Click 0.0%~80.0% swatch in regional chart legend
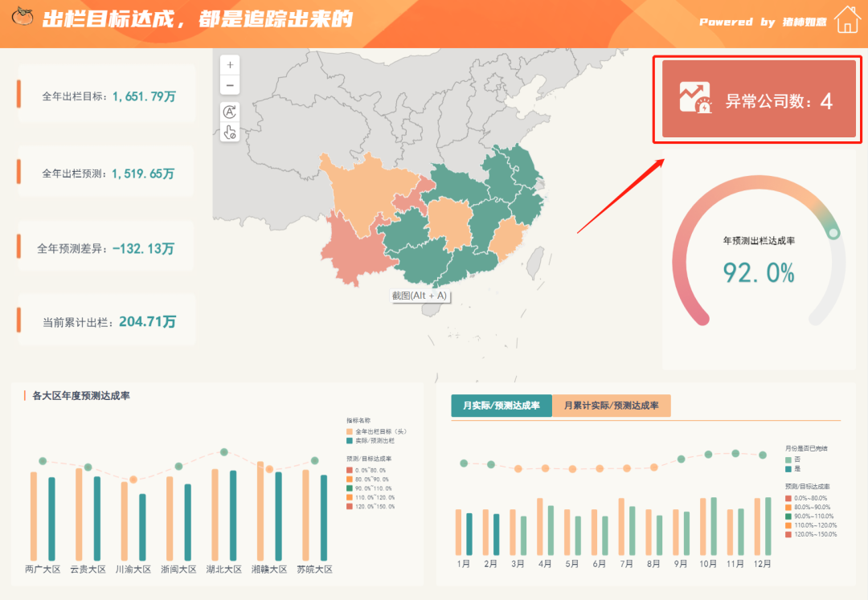This screenshot has height=600, width=868. (x=350, y=470)
